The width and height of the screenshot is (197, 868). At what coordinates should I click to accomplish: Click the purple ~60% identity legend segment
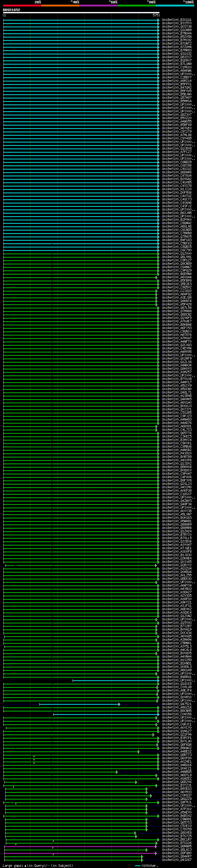pyautogui.click(x=99, y=6)
